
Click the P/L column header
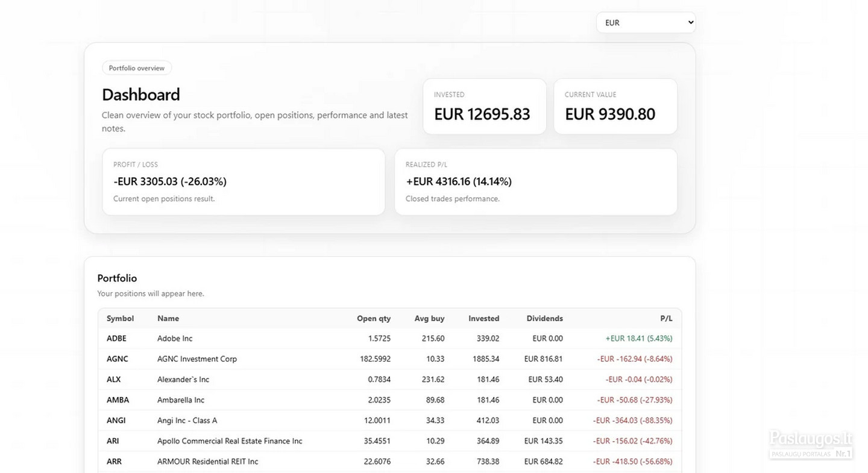click(x=666, y=318)
